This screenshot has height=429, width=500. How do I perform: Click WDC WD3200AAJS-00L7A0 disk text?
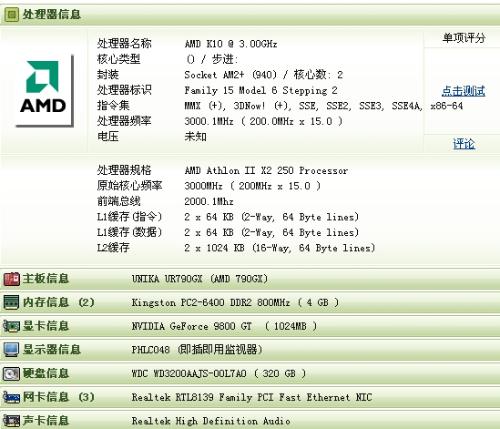[x=218, y=374]
